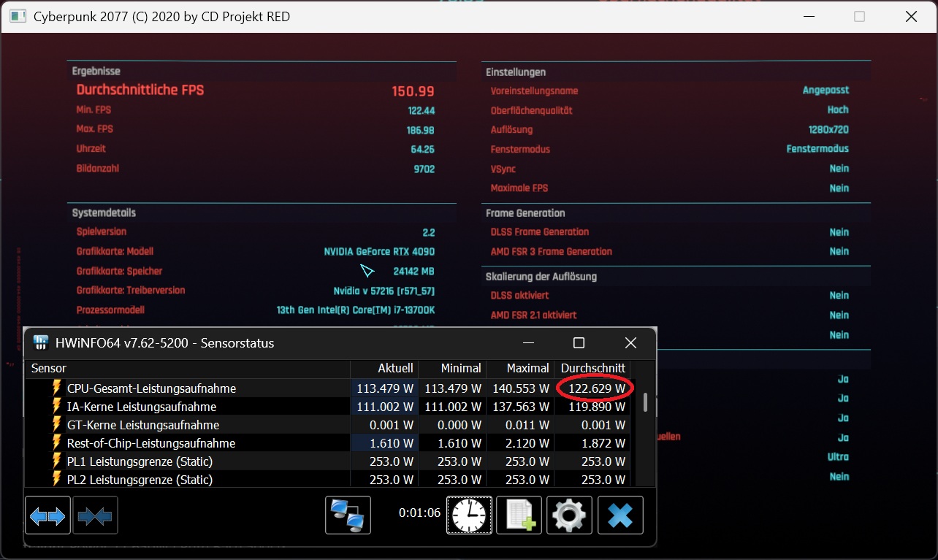Select the Rest-of-Chip-Leistungsaufnahme sensor row
Screen dimensions: 938x560
pyautogui.click(x=327, y=442)
